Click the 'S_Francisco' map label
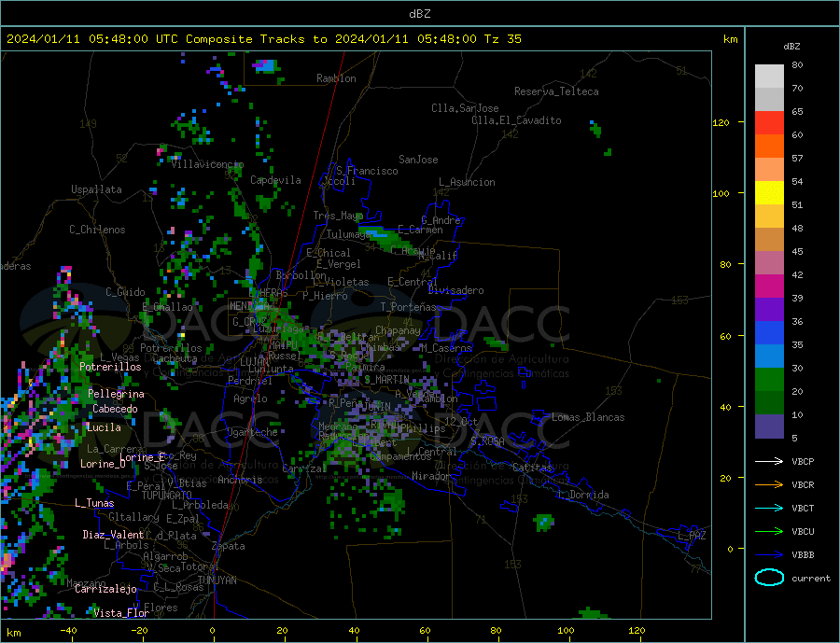Image resolution: width=840 pixels, height=643 pixels. pos(367,171)
